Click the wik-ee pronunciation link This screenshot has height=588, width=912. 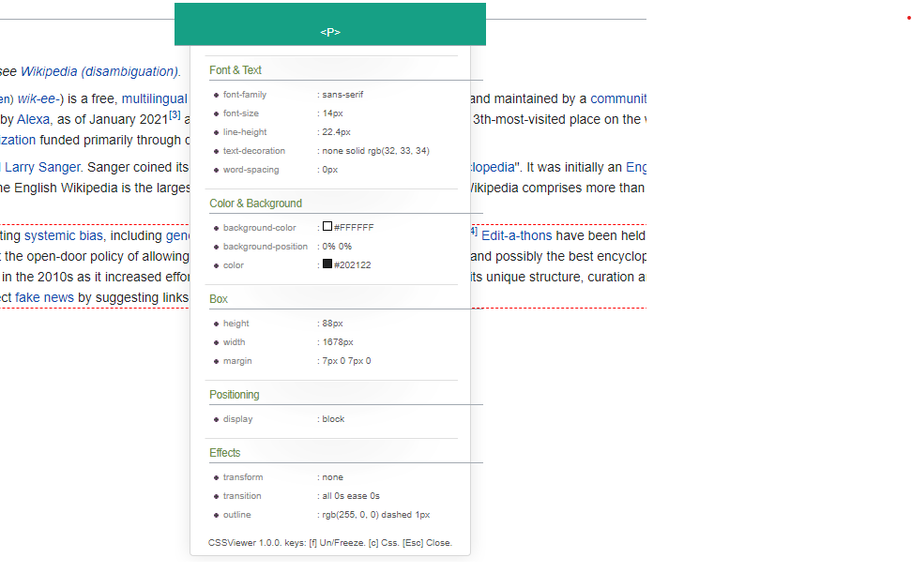37,98
